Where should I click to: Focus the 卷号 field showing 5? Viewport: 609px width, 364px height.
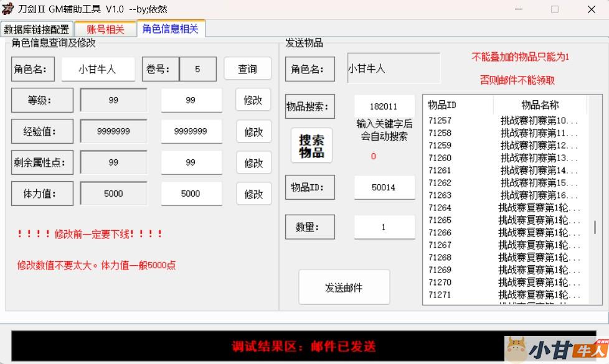click(x=197, y=69)
